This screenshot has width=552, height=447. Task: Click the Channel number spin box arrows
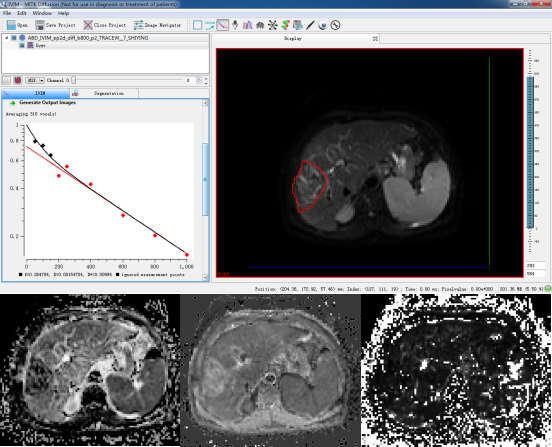[x=199, y=81]
